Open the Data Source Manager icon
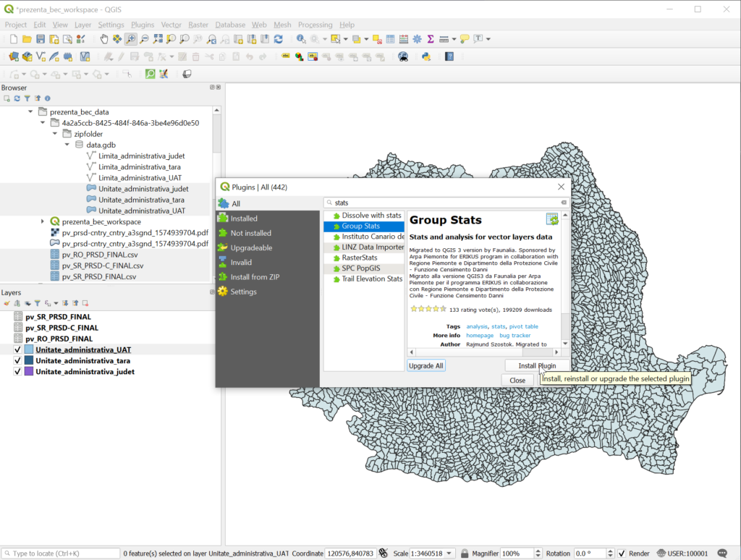 tap(14, 56)
